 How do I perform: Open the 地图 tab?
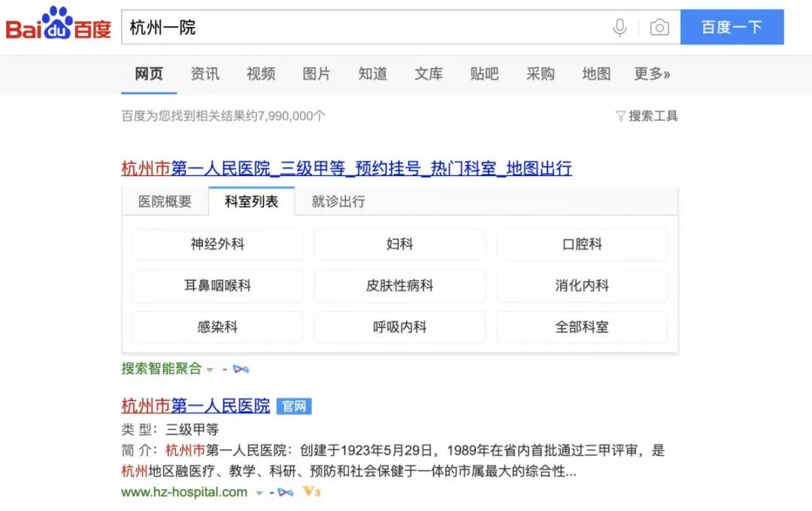click(596, 74)
